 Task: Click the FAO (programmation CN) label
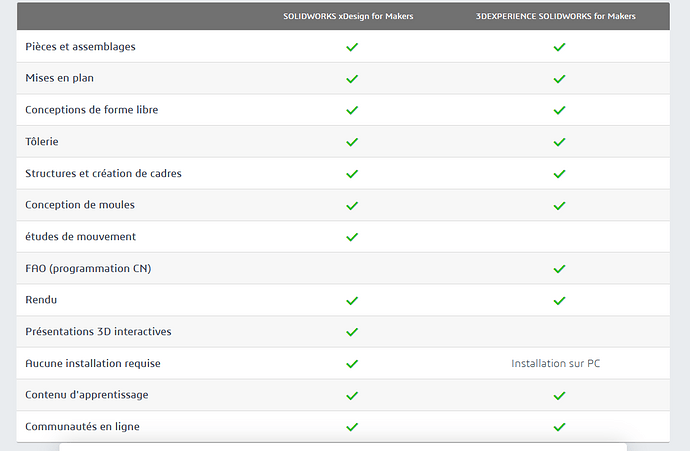coord(88,268)
